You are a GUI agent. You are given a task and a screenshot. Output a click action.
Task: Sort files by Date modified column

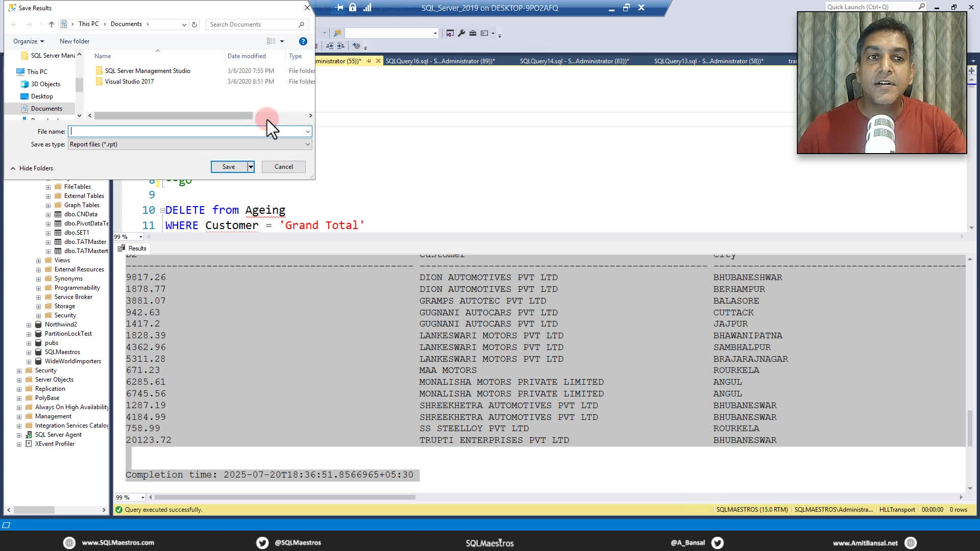pos(247,56)
